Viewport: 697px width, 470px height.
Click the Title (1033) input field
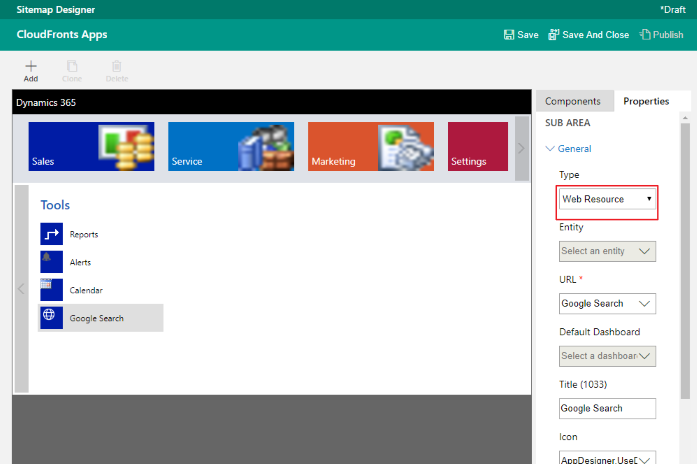607,408
